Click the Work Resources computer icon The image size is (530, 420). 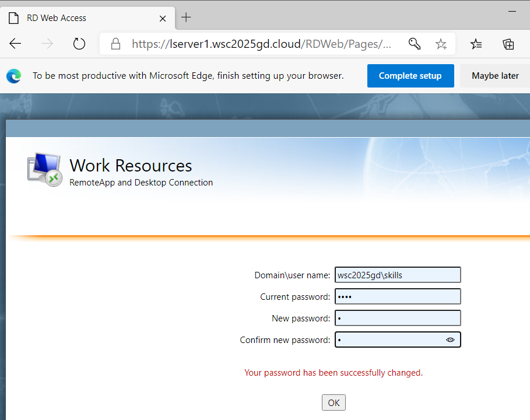pyautogui.click(x=45, y=169)
